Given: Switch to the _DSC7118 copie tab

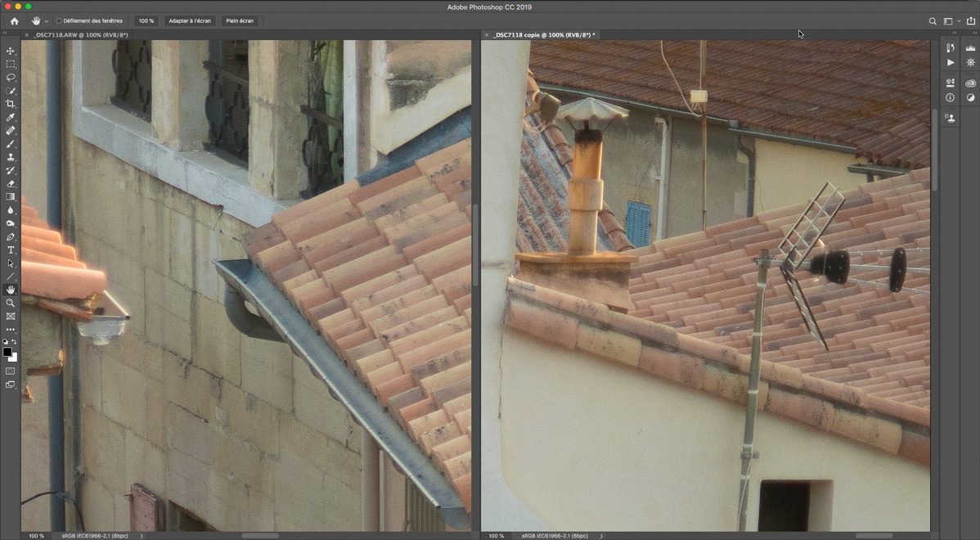Looking at the screenshot, I should (544, 35).
